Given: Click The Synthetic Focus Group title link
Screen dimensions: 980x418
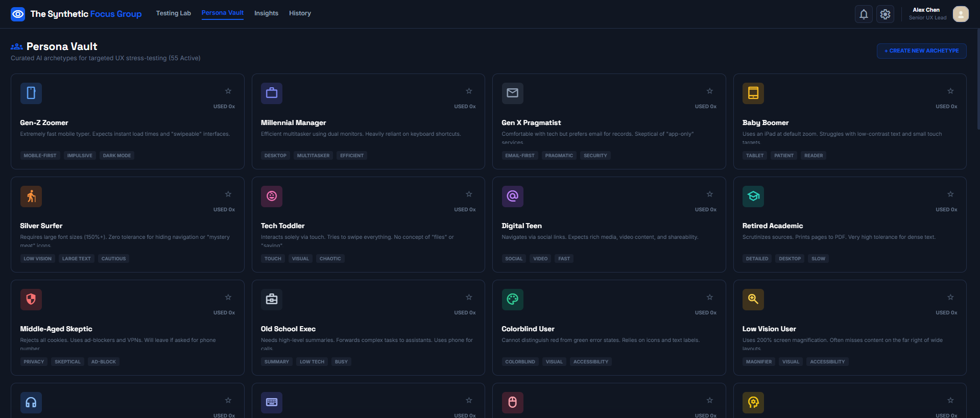Looking at the screenshot, I should 86,14.
